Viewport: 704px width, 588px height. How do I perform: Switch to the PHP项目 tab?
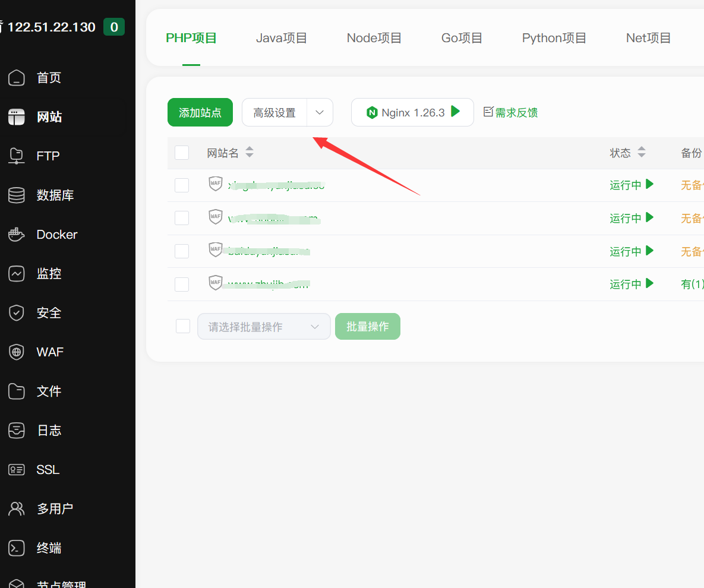tap(191, 38)
